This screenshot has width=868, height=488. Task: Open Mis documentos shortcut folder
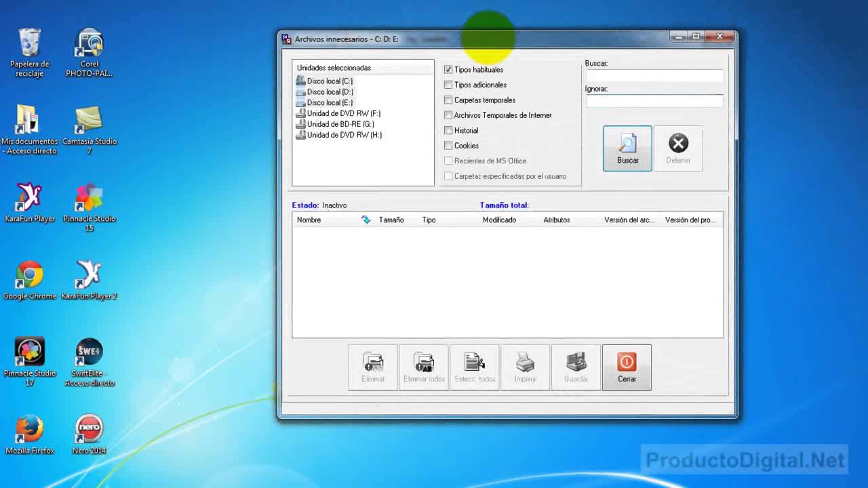pos(30,130)
